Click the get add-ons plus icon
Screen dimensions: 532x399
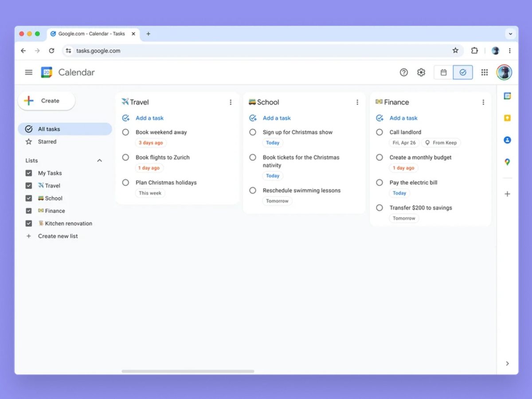pyautogui.click(x=507, y=194)
